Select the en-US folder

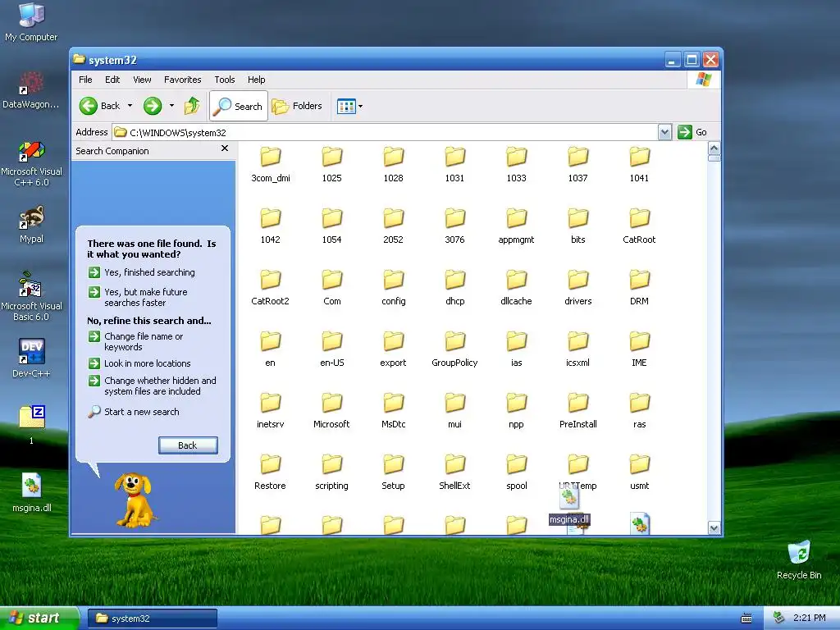(x=331, y=349)
